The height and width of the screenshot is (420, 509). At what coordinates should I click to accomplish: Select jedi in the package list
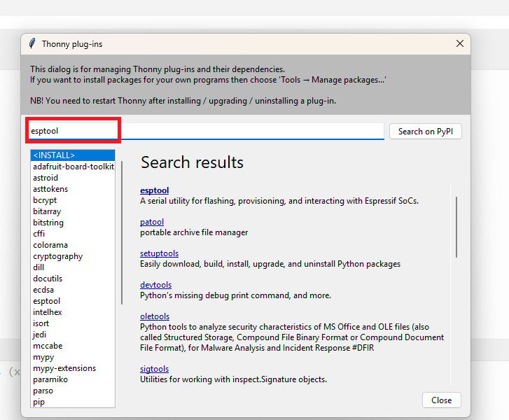(x=73, y=335)
